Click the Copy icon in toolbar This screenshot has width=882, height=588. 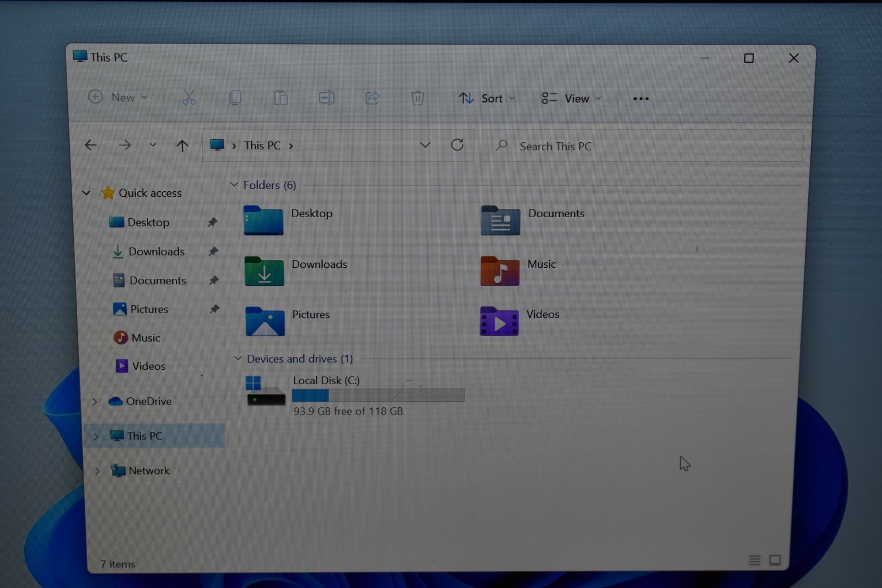pos(235,98)
